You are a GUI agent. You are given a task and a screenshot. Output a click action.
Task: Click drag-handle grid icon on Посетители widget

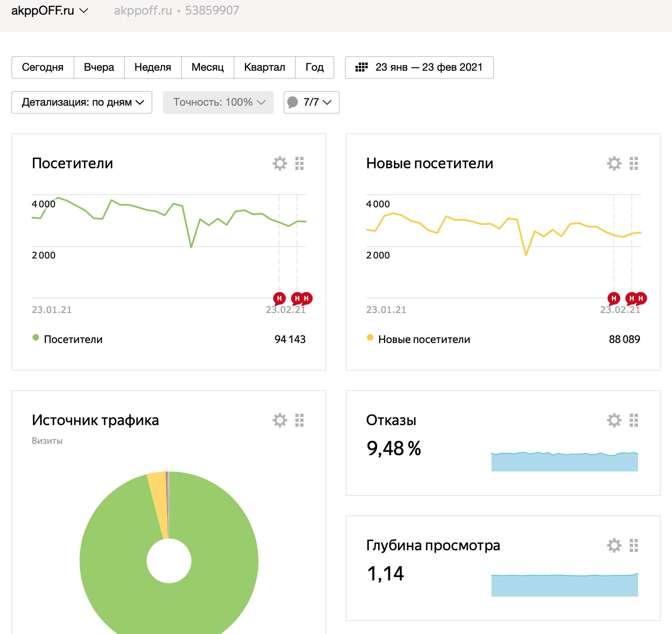[299, 163]
